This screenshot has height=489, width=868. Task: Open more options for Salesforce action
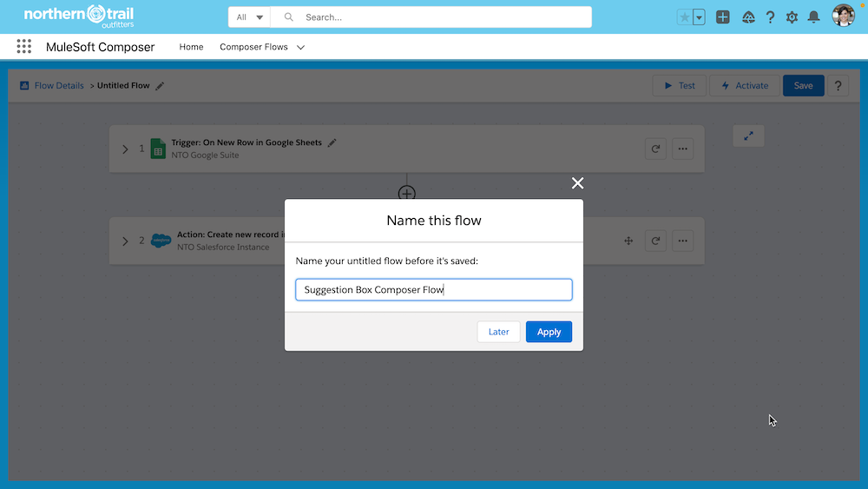pos(682,241)
